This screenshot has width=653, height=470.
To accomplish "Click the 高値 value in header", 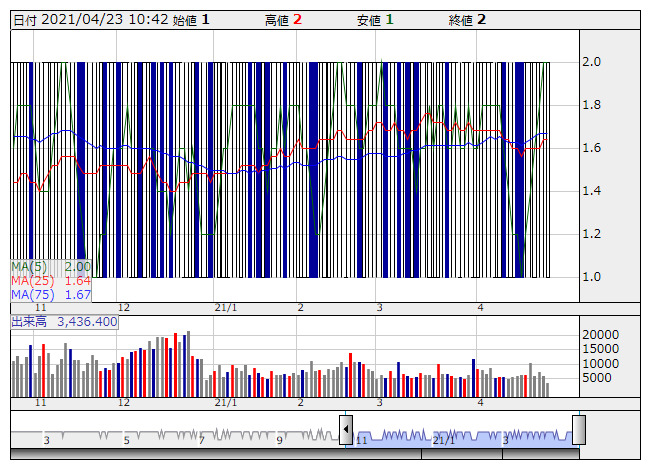I will 297,20.
